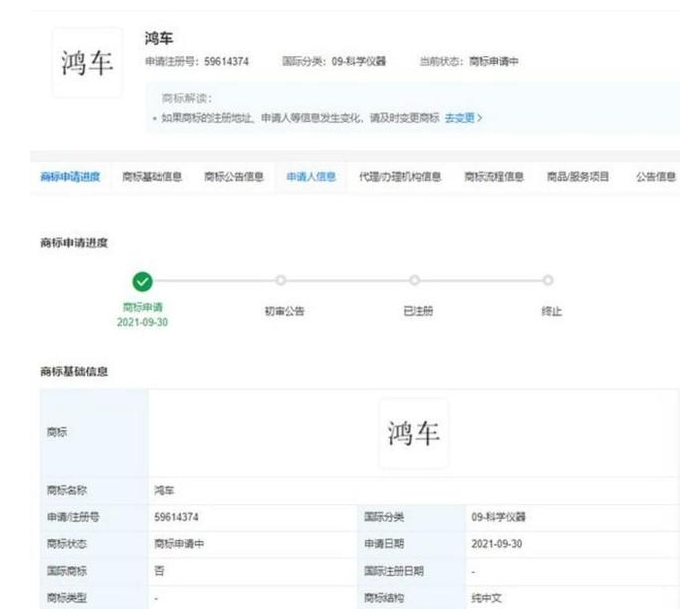687x609 pixels.
Task: Click the 鸿车 title heading
Action: 158,38
